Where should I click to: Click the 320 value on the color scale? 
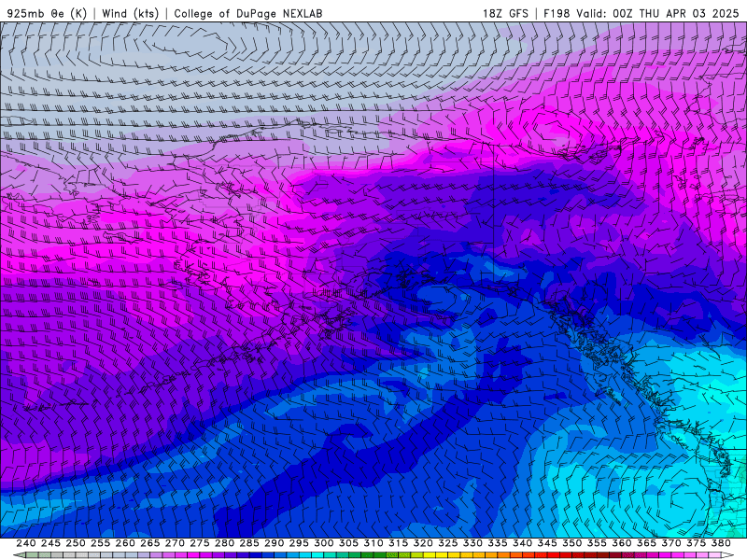(423, 543)
